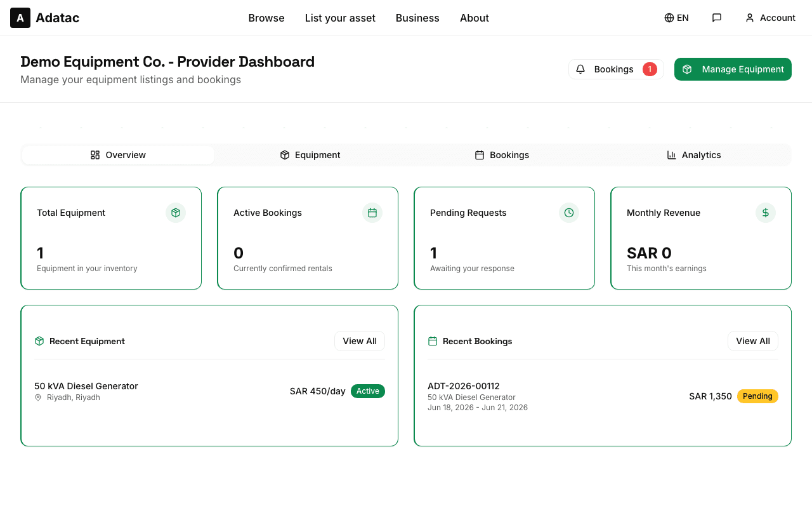The width and height of the screenshot is (812, 508).
Task: Click the Pending status badge
Action: coord(757,396)
